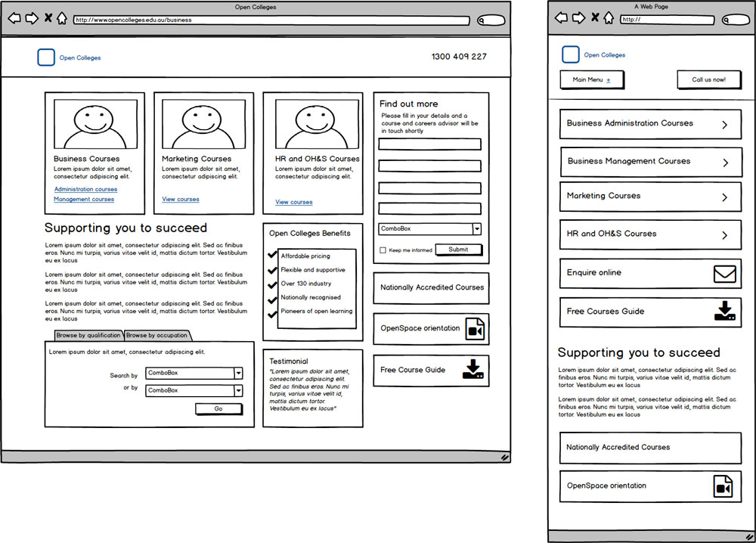Viewport: 756px width, 543px height.
Task: Click the Open Colleges text link in desktop header
Action: tap(80, 58)
